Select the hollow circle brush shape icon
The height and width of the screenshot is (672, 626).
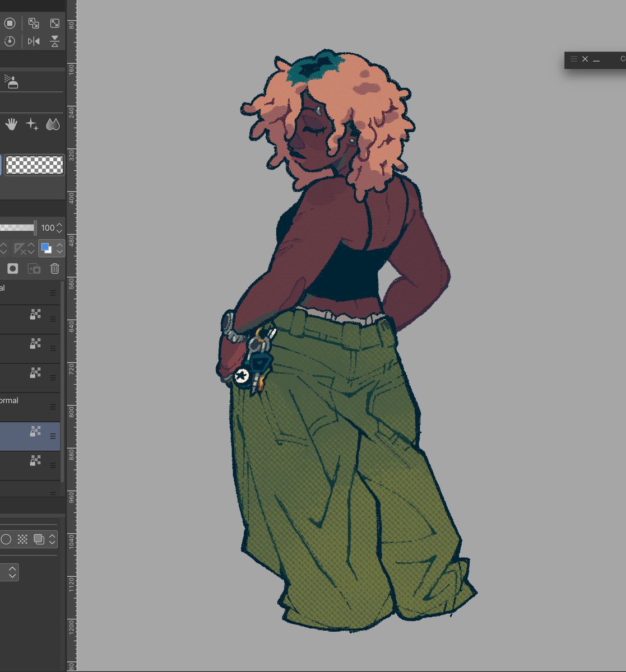coord(6,539)
